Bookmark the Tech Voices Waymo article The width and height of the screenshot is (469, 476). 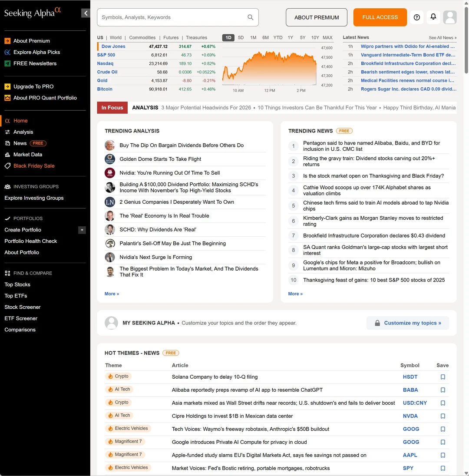tap(443, 429)
